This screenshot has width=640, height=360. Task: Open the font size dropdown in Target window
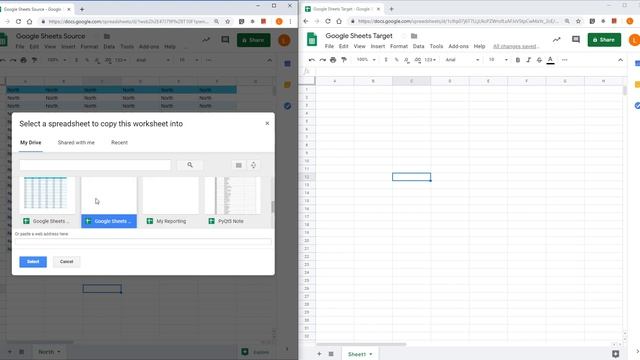point(498,60)
